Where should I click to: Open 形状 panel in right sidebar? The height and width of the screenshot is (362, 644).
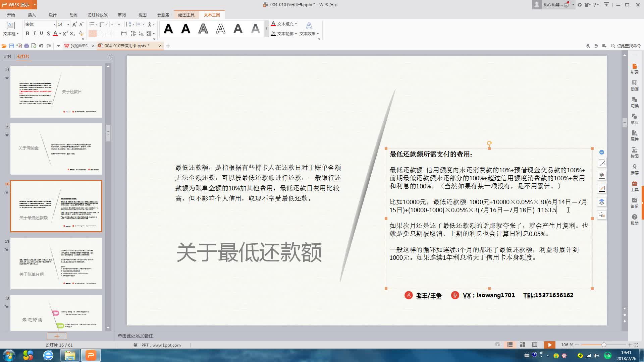(x=634, y=119)
